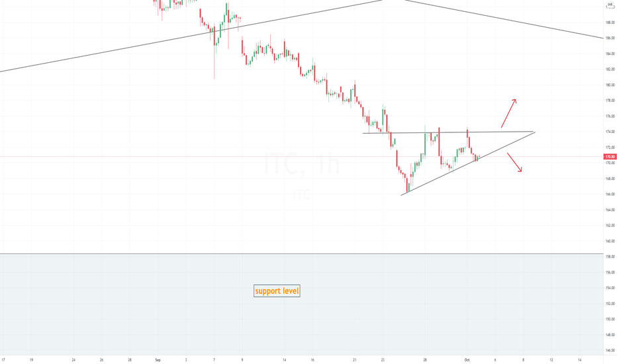Select the long rising trendline on the left
Image resolution: width=617 pixels, height=364 pixels.
tap(191, 36)
